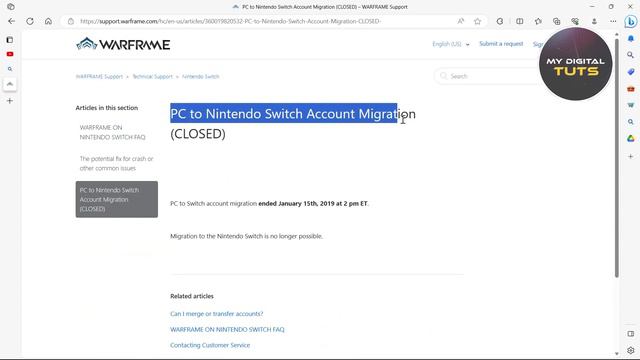The image size is (640, 360).
Task: Open Can I merge or transfer accounts
Action: pyautogui.click(x=217, y=314)
